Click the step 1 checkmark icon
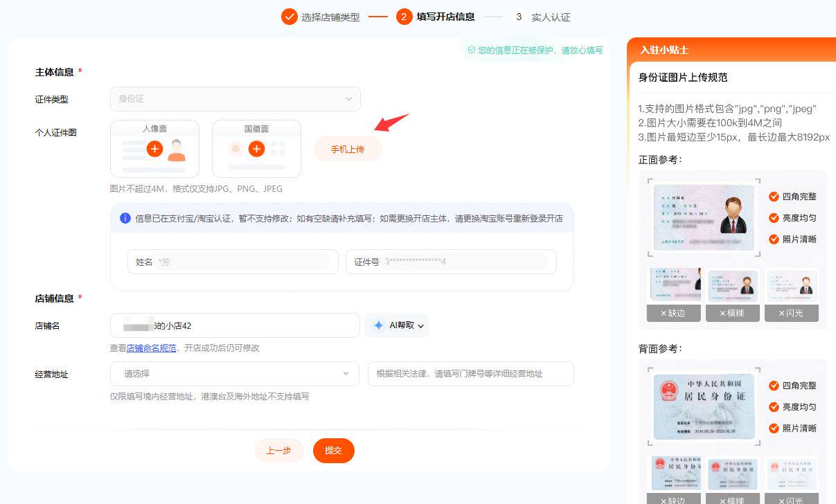836x504 pixels. [x=289, y=17]
